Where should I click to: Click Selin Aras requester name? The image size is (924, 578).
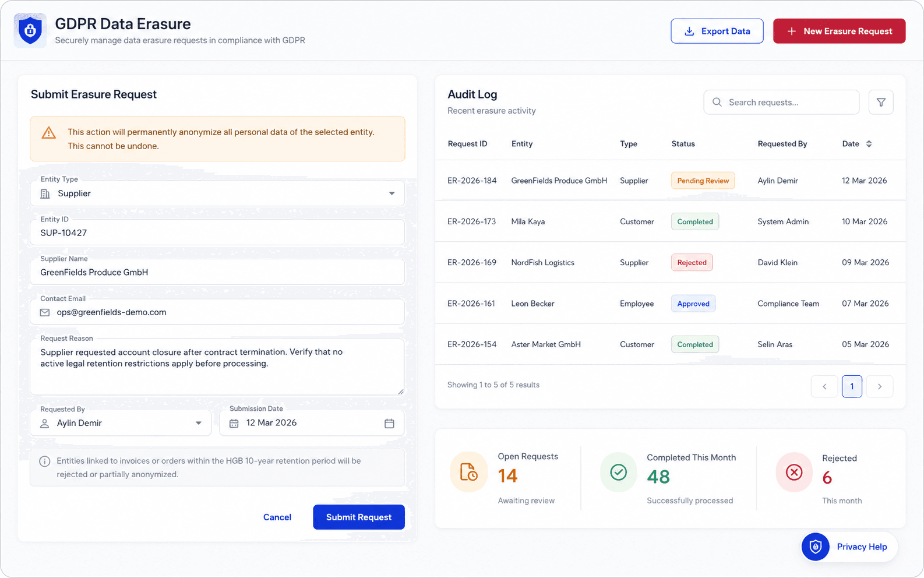pos(775,344)
